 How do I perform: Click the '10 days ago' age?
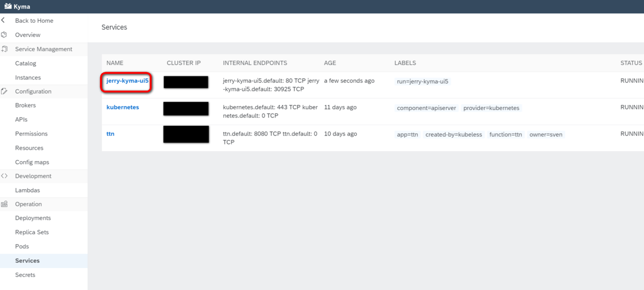coord(340,134)
